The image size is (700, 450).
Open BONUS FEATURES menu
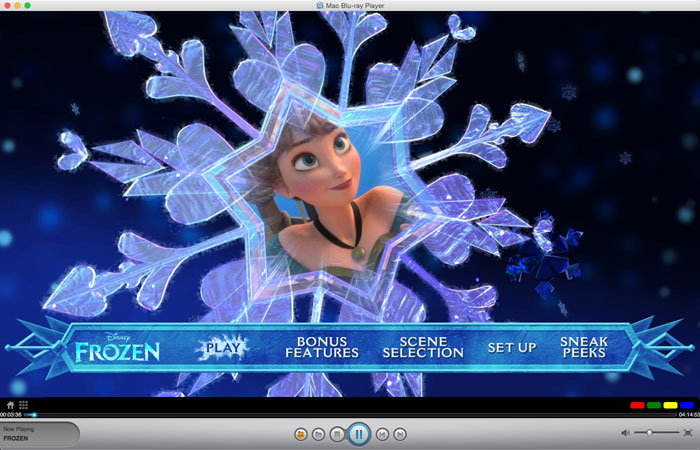(x=322, y=347)
